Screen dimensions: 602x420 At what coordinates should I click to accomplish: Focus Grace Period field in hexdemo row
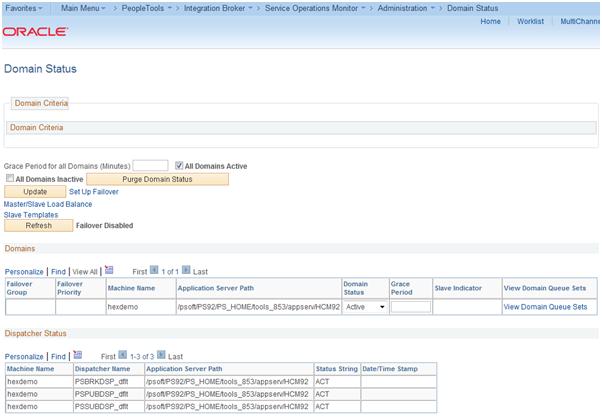click(x=411, y=307)
